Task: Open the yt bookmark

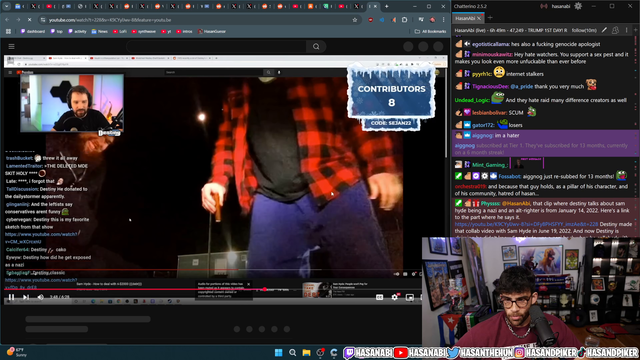Action: (166, 31)
